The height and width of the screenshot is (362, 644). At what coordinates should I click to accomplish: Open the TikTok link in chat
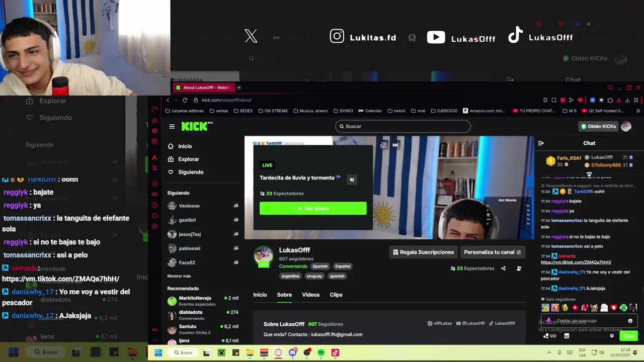point(576,262)
